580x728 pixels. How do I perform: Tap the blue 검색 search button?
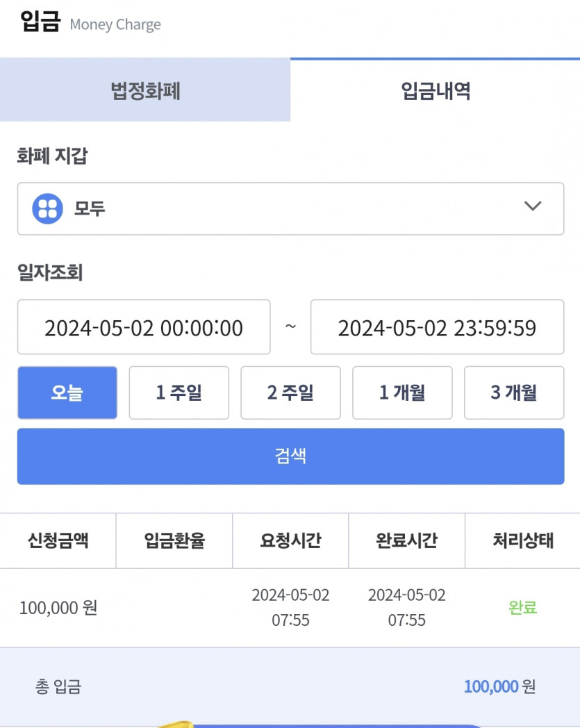click(291, 456)
